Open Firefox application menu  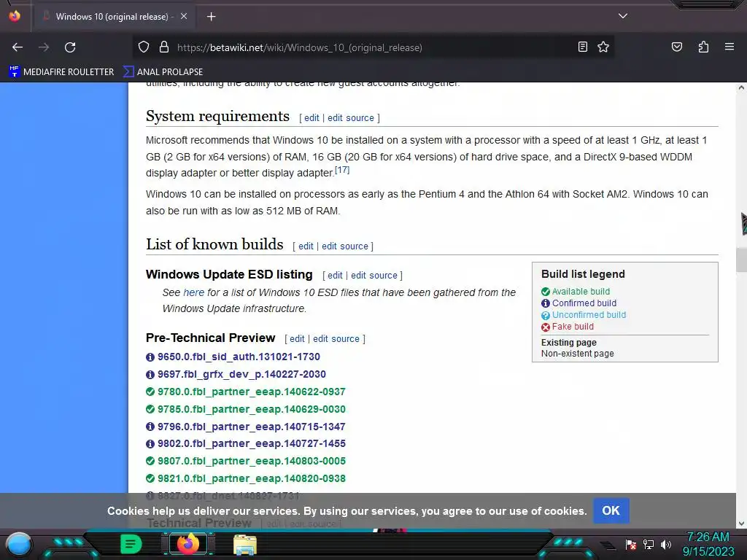pyautogui.click(x=729, y=47)
